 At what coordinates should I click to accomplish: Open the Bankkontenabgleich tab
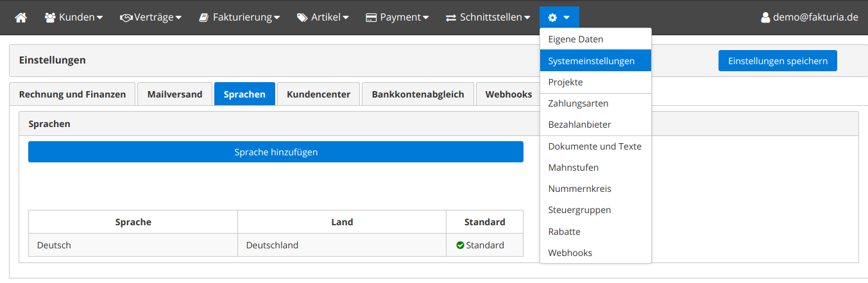coord(418,94)
